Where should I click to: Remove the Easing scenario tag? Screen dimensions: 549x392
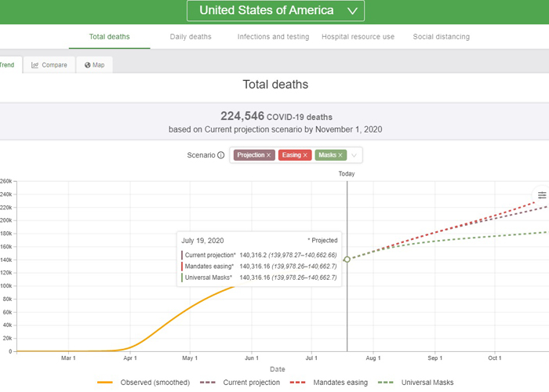pos(305,155)
